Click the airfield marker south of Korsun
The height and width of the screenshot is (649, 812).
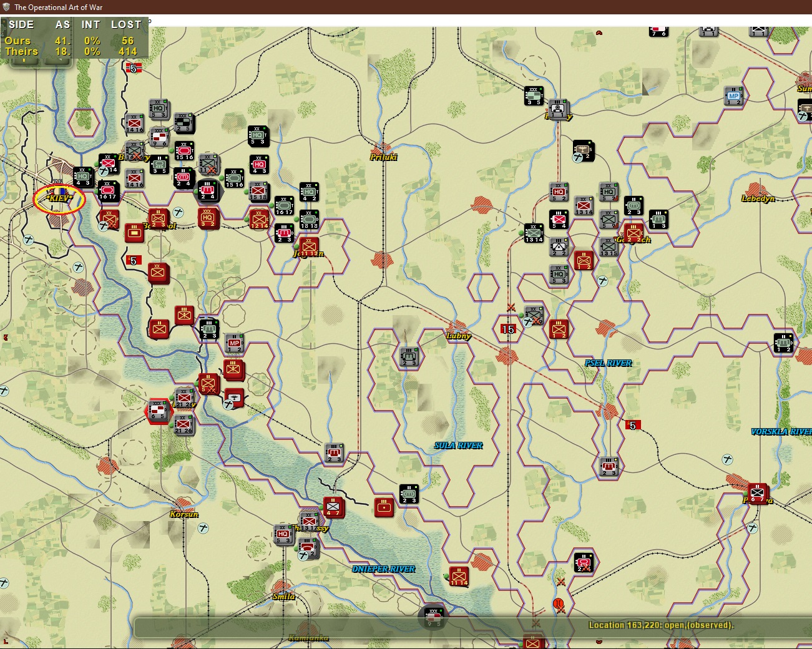(x=203, y=528)
